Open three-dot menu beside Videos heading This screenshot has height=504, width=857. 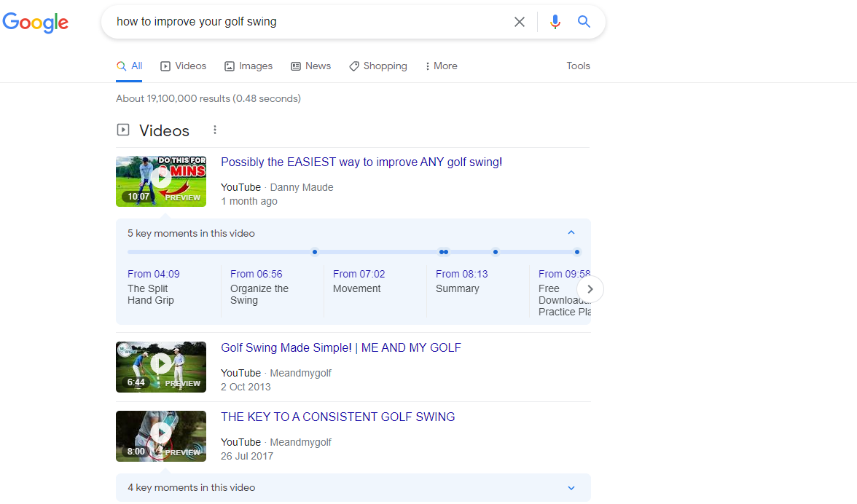point(215,130)
